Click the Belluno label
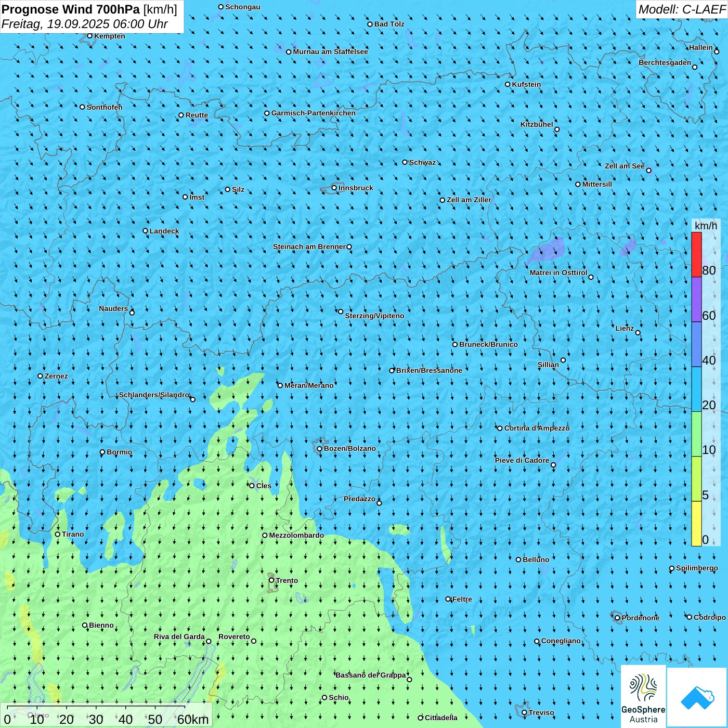The width and height of the screenshot is (728, 728). tap(536, 560)
